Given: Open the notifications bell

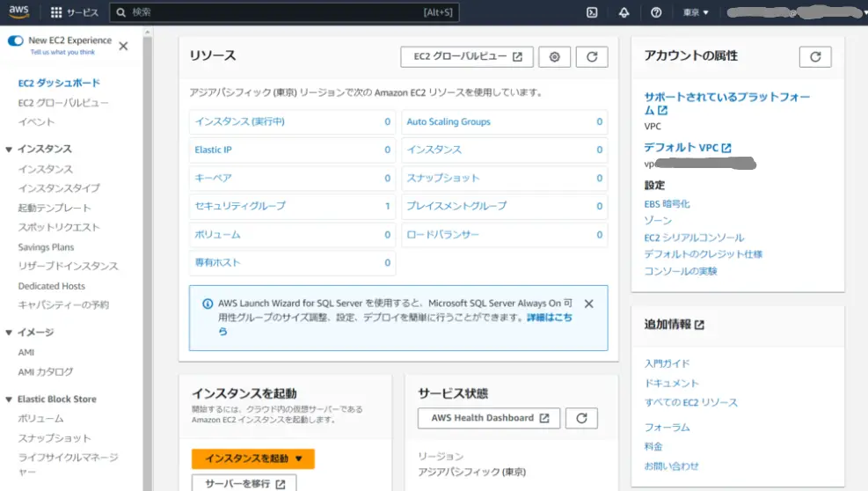Looking at the screenshot, I should point(624,12).
